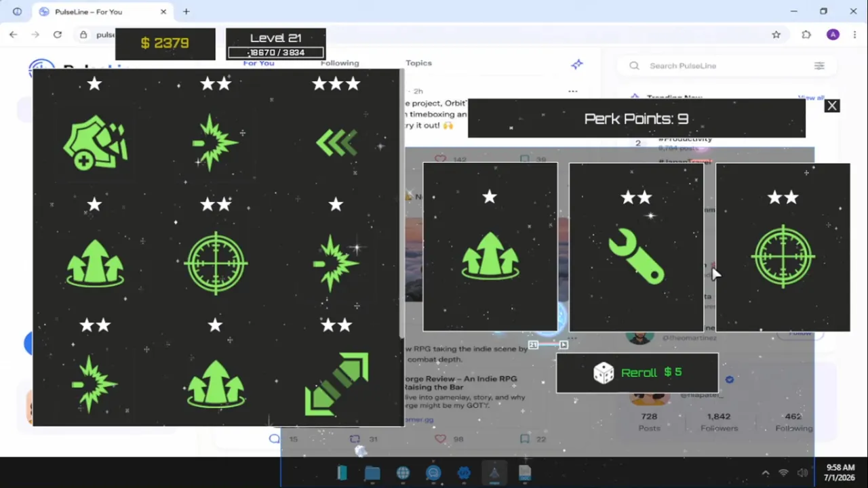868x488 pixels.
Task: Open the document file icon in taskbar
Action: [x=525, y=473]
